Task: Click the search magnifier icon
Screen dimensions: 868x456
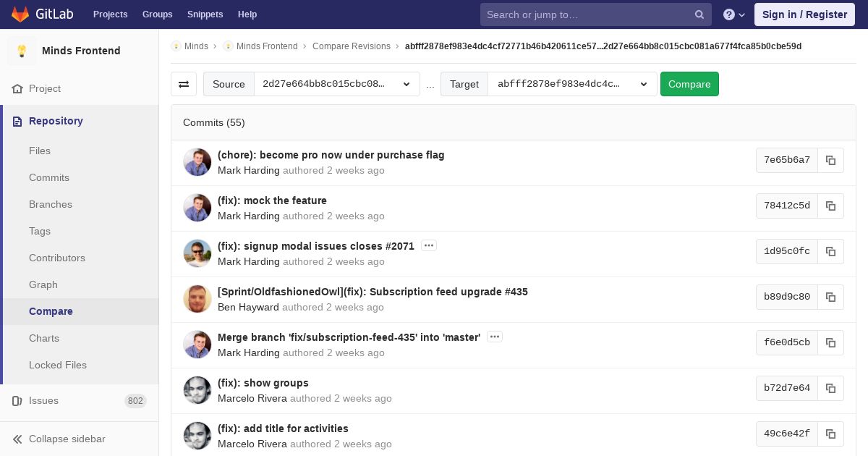Action: tap(699, 14)
